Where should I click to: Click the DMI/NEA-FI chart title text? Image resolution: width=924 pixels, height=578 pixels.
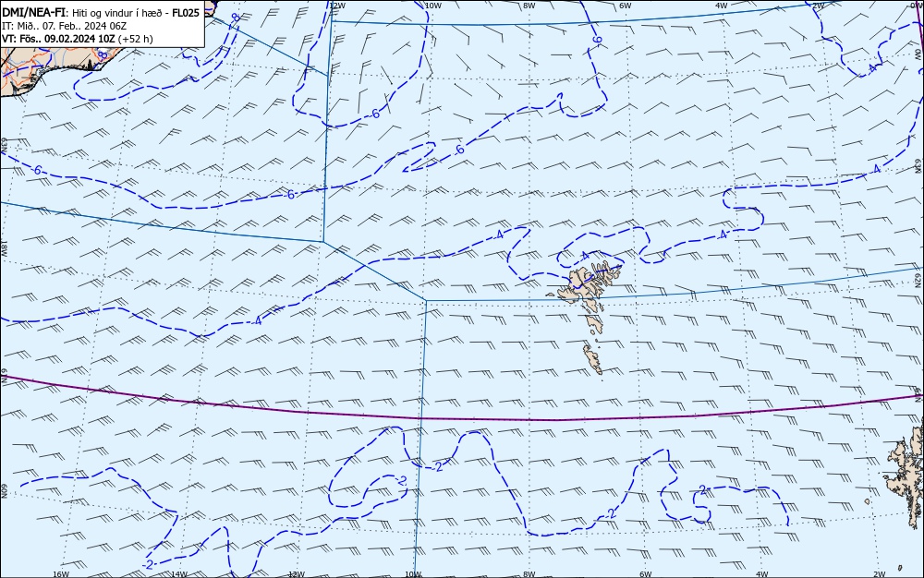(34, 12)
